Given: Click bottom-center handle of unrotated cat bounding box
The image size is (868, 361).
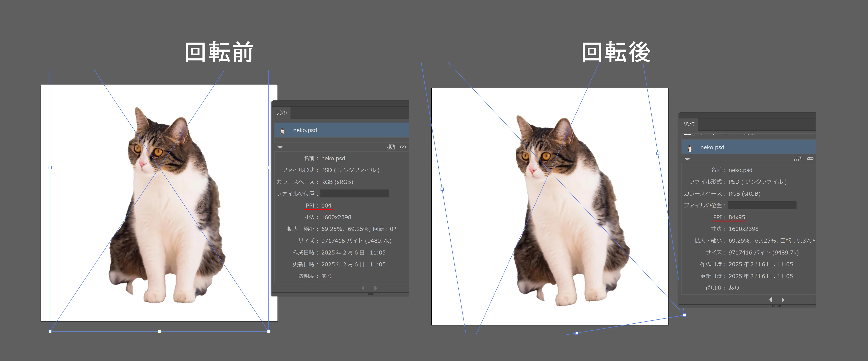Looking at the screenshot, I should (x=159, y=332).
